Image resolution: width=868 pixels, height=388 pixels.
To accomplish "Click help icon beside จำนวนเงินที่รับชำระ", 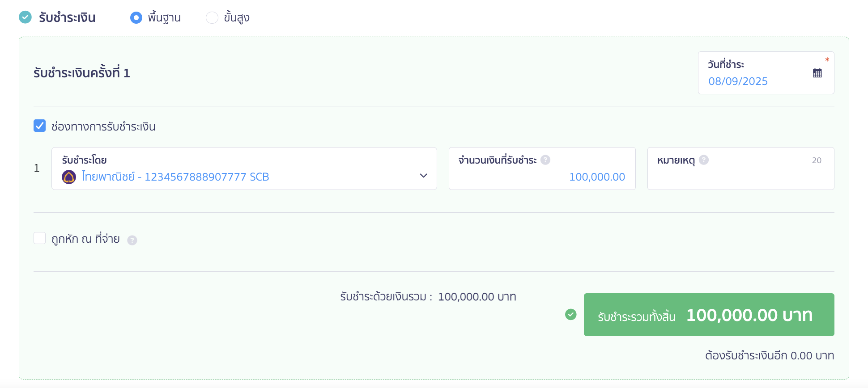I will (545, 160).
